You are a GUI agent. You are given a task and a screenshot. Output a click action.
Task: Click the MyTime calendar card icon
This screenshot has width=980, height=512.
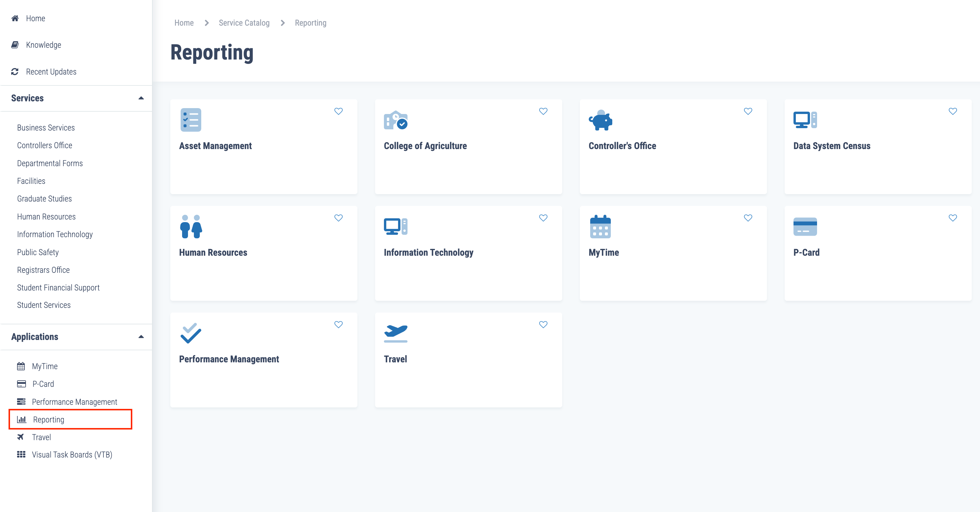point(600,227)
